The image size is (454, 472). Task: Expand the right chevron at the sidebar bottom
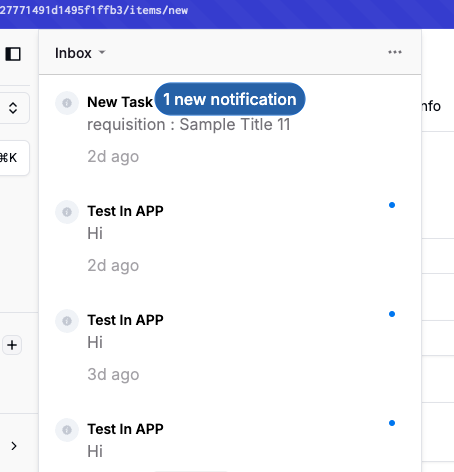pos(14,446)
